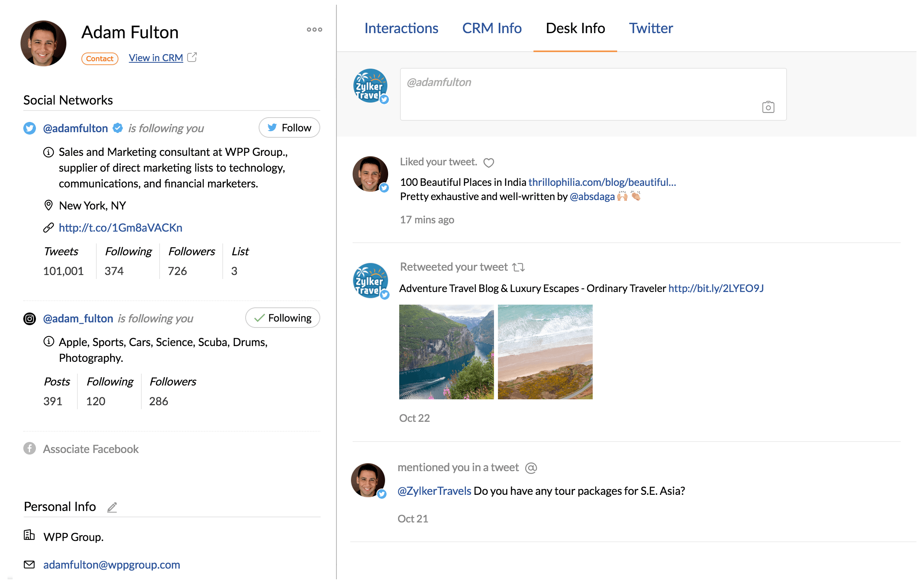Click the Oct 22 timestamp
The height and width of the screenshot is (584, 924).
(414, 418)
